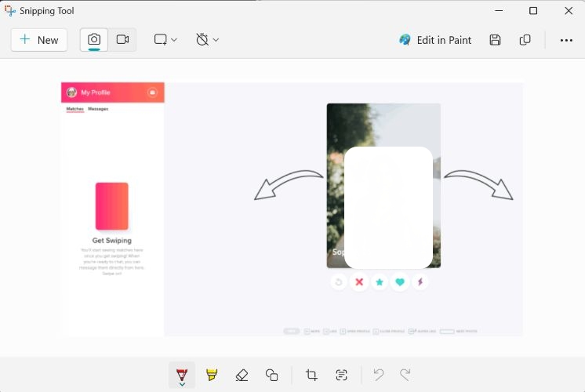585x392 pixels.
Task: Click the teal heart like button
Action: pyautogui.click(x=400, y=282)
